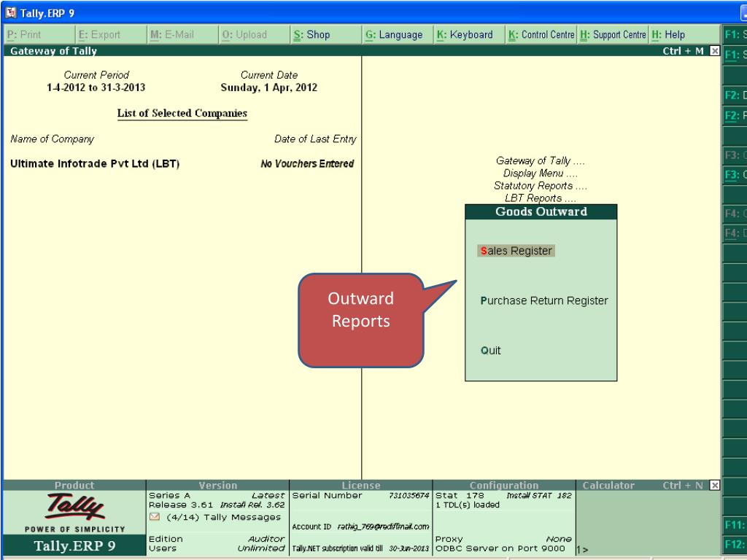The image size is (747, 560).
Task: Click the Tally logo in Product panel
Action: click(x=75, y=507)
